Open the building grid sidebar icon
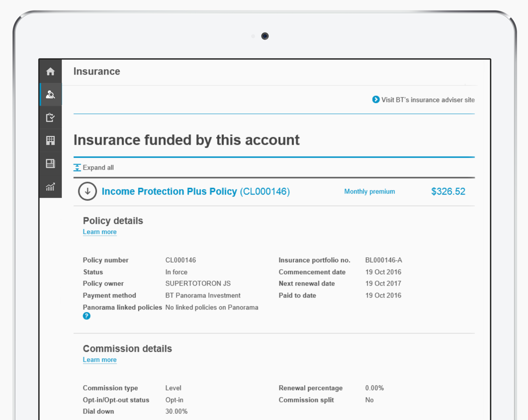Screen dimensions: 528x420 point(50,141)
